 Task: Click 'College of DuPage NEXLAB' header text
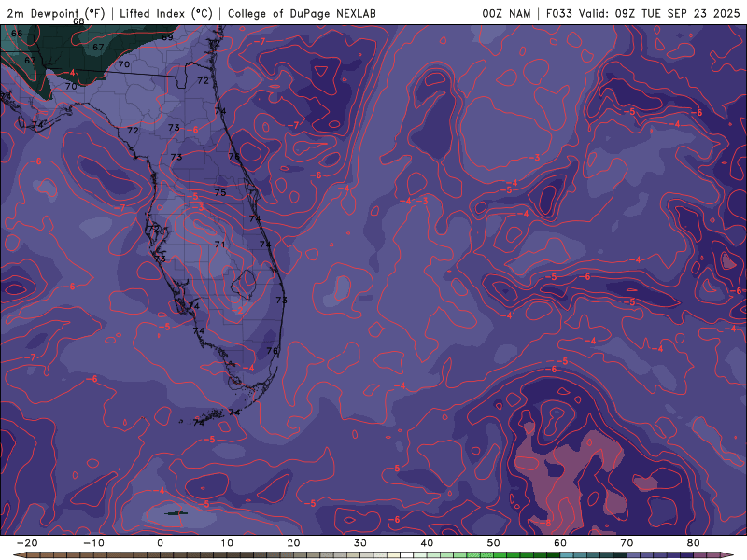302,13
